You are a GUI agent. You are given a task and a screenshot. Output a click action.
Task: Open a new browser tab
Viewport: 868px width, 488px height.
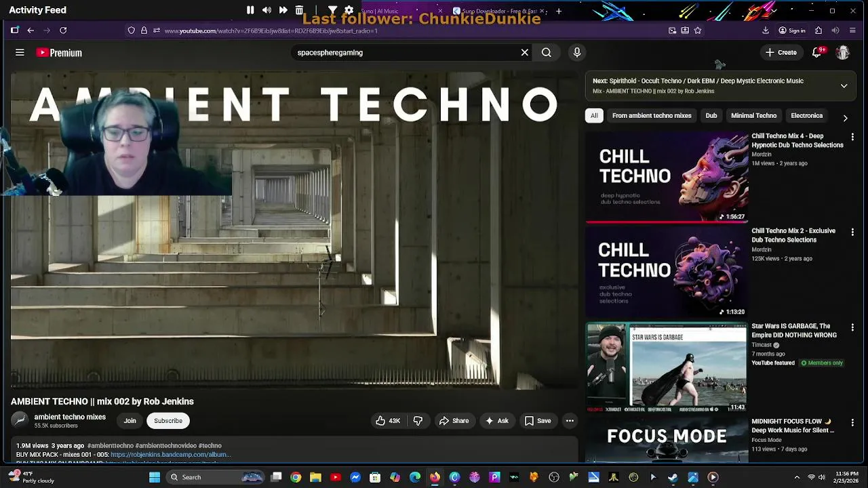(x=559, y=11)
